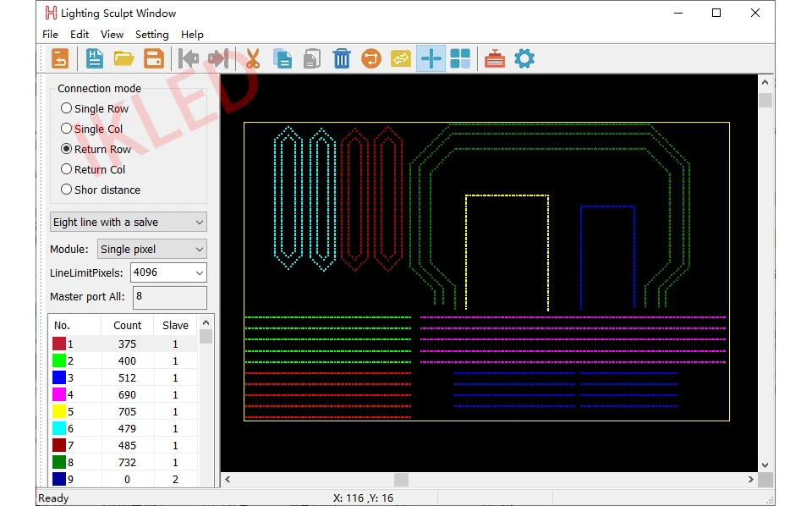Open settings with the blue gear icon
The width and height of the screenshot is (812, 506).
pyautogui.click(x=524, y=58)
